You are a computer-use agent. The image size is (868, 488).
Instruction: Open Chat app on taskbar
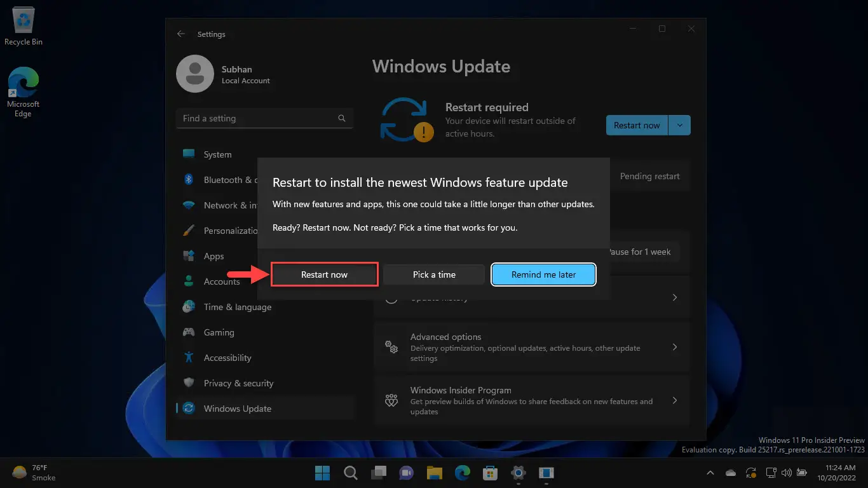[x=407, y=473]
